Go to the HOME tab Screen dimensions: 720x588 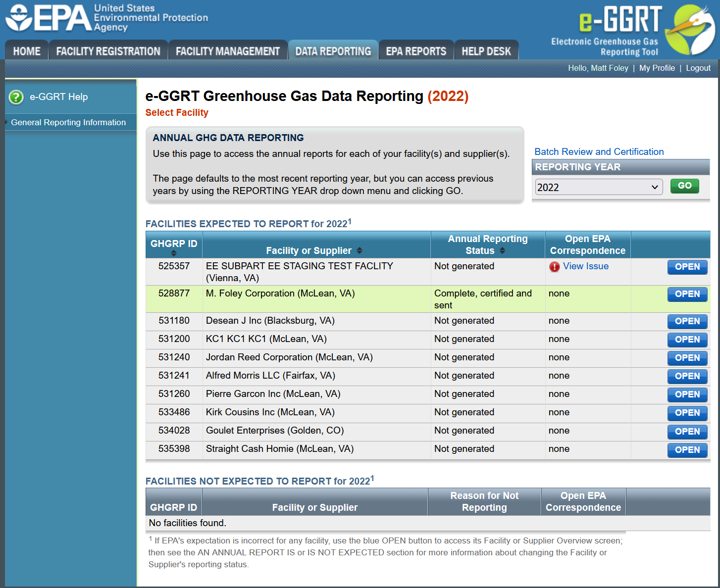pos(27,51)
